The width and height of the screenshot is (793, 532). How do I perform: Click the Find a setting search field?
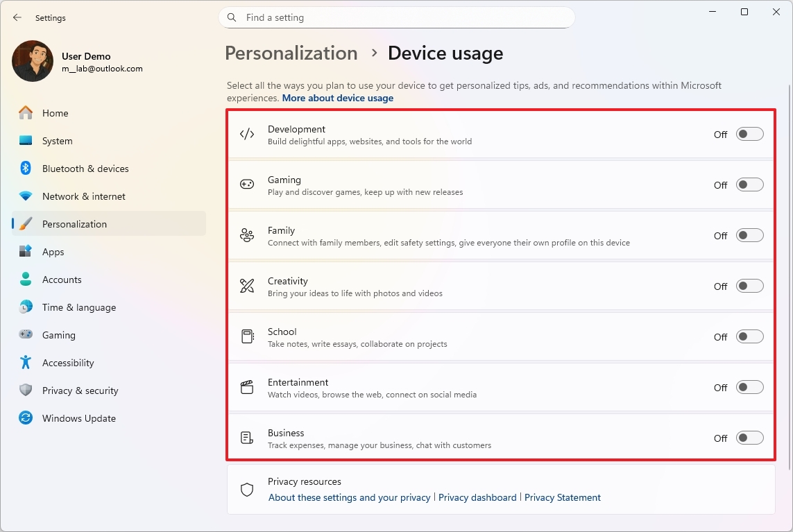pos(396,17)
